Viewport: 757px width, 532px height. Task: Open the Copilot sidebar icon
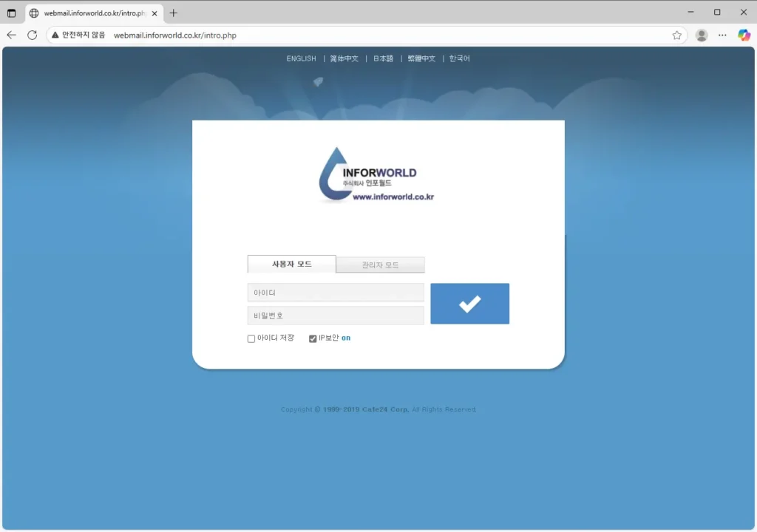744,35
